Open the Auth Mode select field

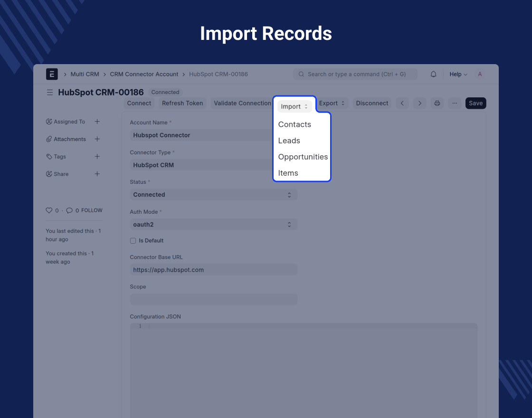tap(214, 224)
